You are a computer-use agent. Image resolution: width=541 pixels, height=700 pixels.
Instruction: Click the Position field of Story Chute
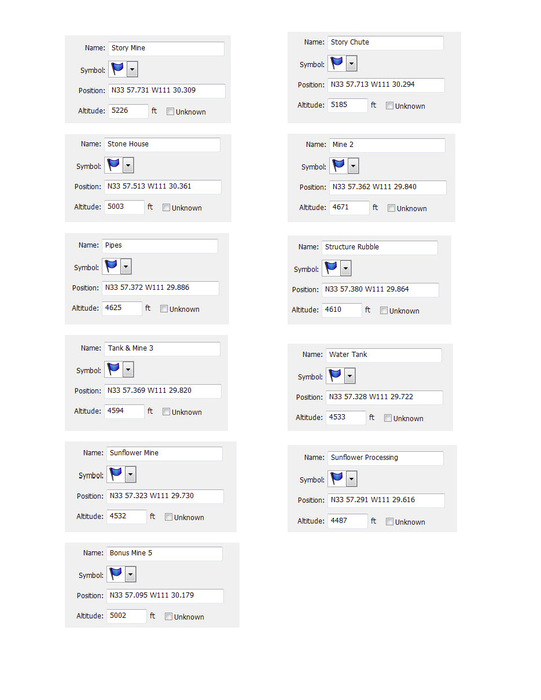click(386, 84)
